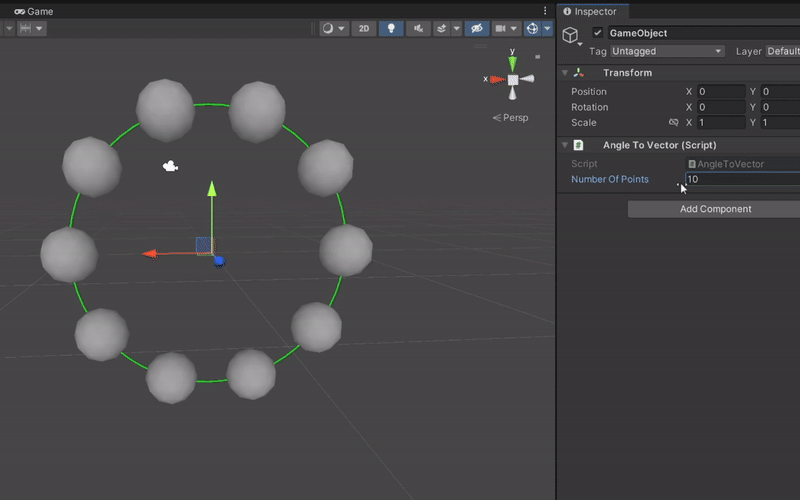This screenshot has height=500, width=800.
Task: Click the camera object icon in the scene
Action: [171, 166]
